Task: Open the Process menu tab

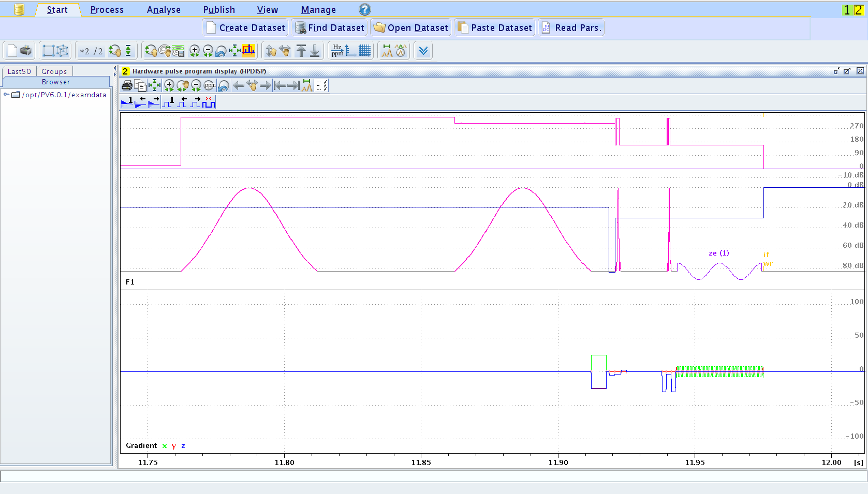Action: pyautogui.click(x=107, y=10)
